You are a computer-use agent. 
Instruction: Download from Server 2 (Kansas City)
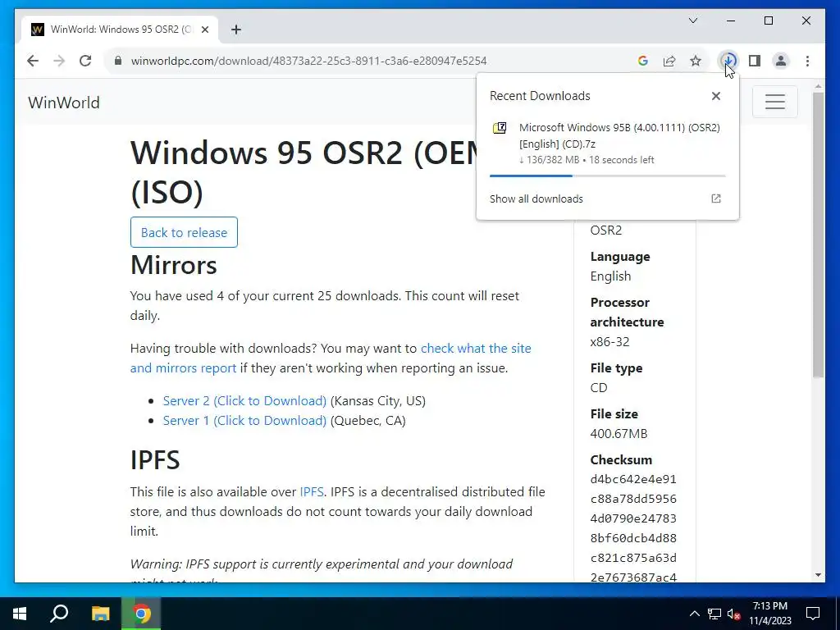click(244, 400)
